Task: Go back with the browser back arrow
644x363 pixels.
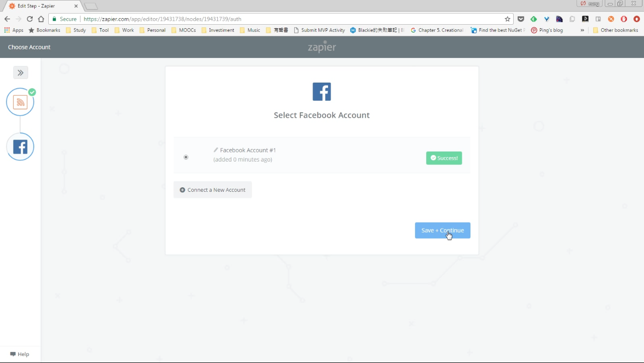Action: coord(7,19)
